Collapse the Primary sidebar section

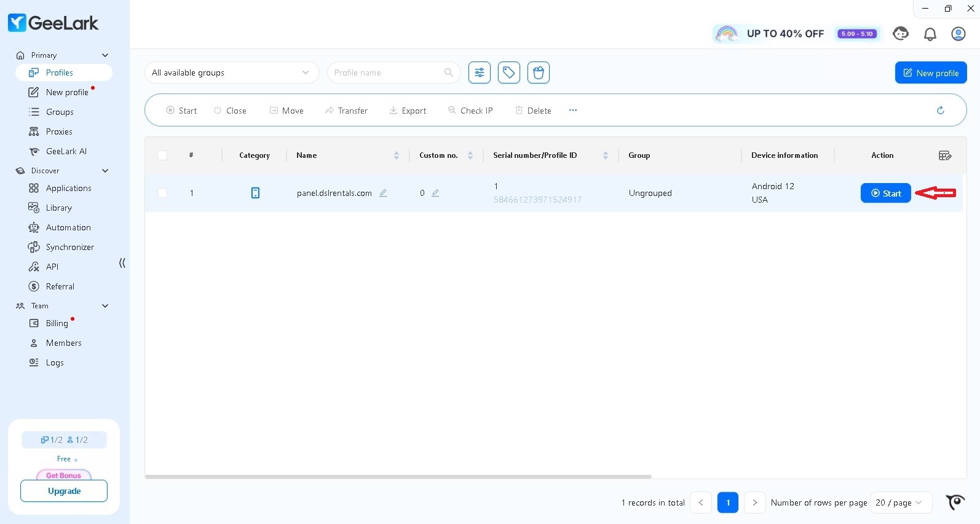(x=105, y=55)
